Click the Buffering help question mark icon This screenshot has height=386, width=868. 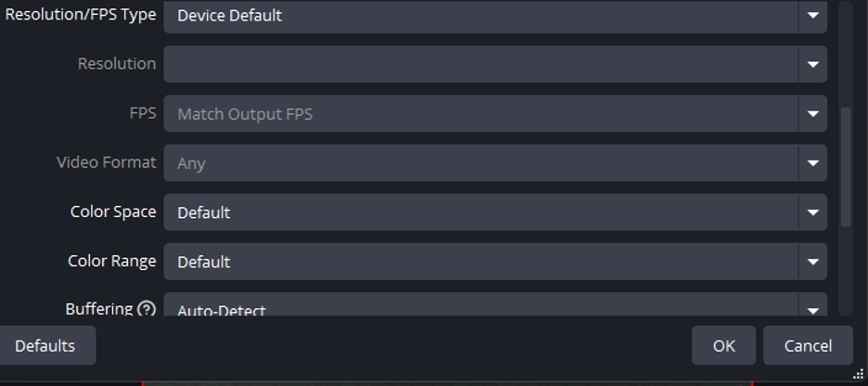coord(147,309)
